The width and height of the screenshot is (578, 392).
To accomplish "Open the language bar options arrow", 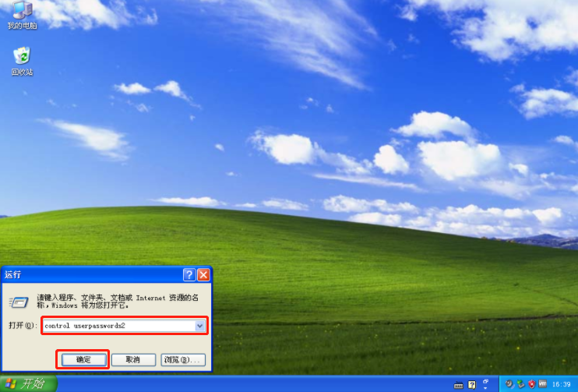I will (486, 387).
